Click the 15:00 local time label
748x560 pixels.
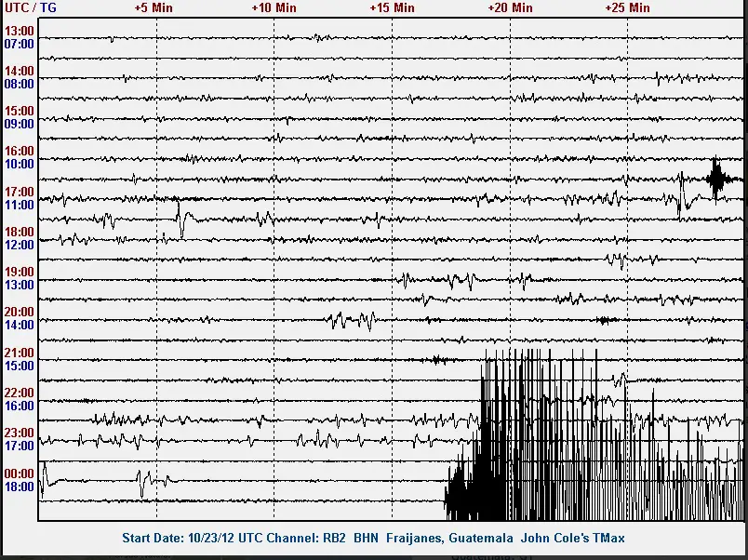coord(20,367)
